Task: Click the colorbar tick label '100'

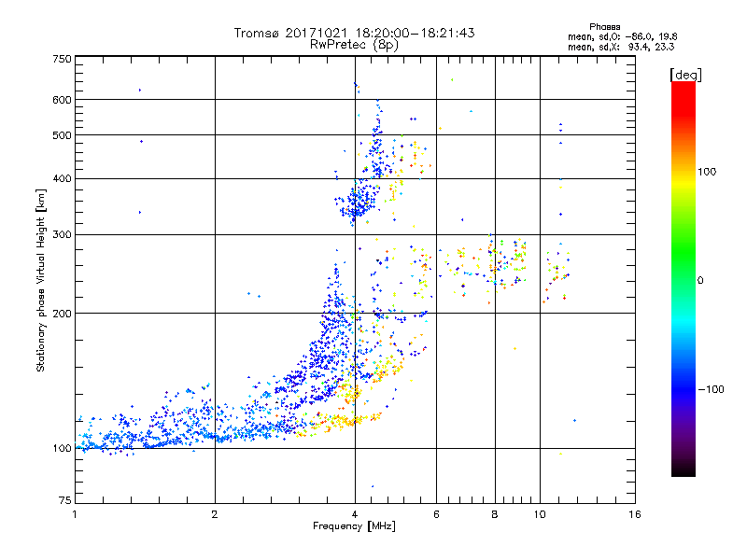Action: click(x=707, y=172)
